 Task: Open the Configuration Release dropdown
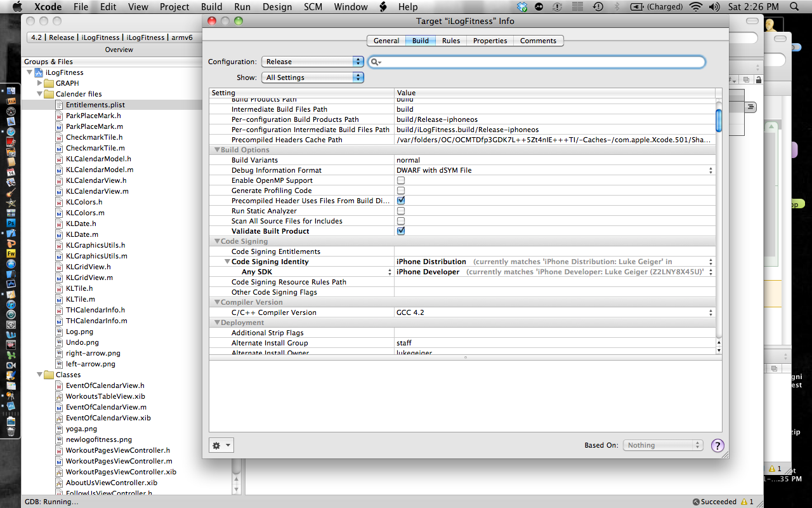click(312, 62)
